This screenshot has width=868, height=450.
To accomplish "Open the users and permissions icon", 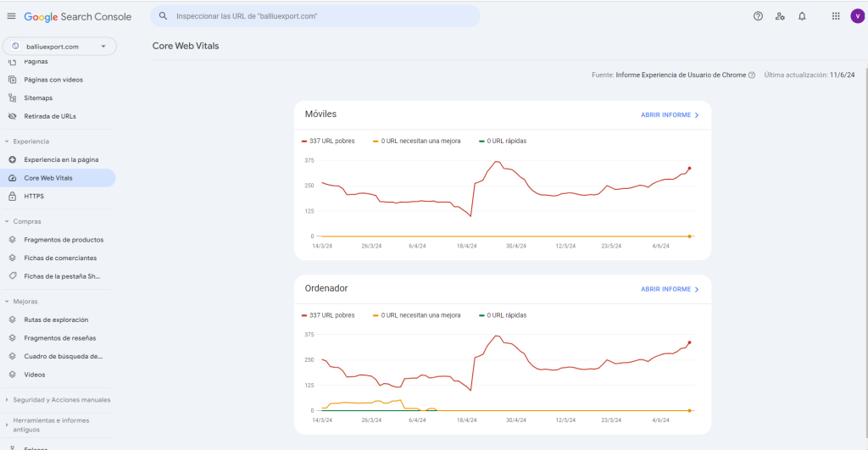I will pos(780,16).
